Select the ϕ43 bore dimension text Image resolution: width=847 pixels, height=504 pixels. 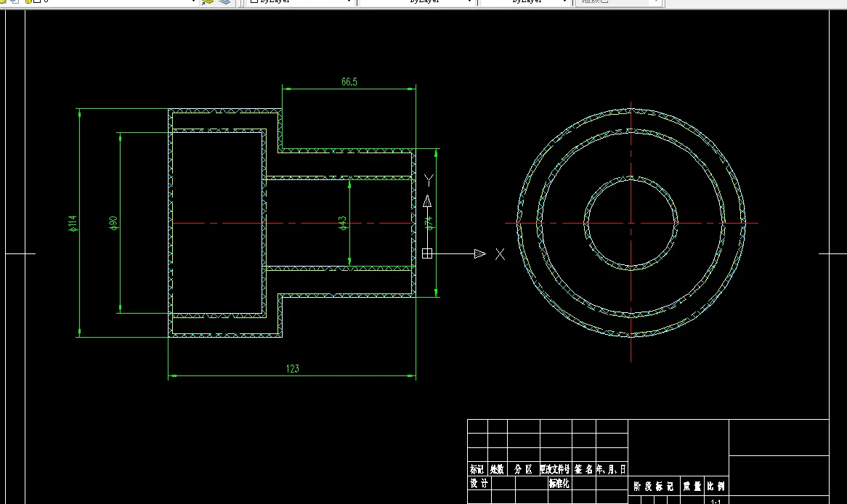342,223
